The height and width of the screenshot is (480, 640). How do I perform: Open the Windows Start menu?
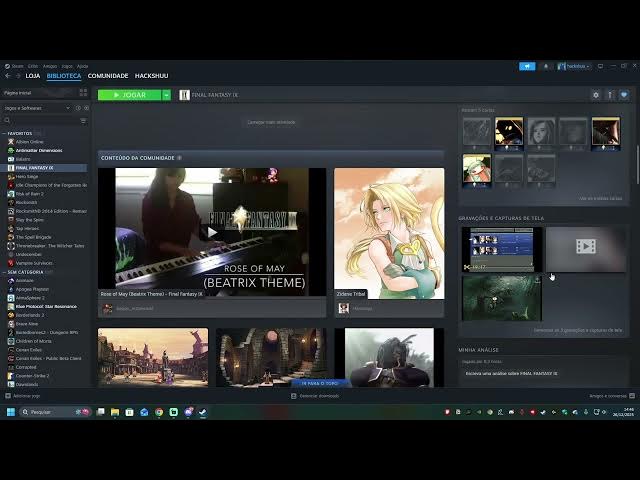(x=11, y=412)
